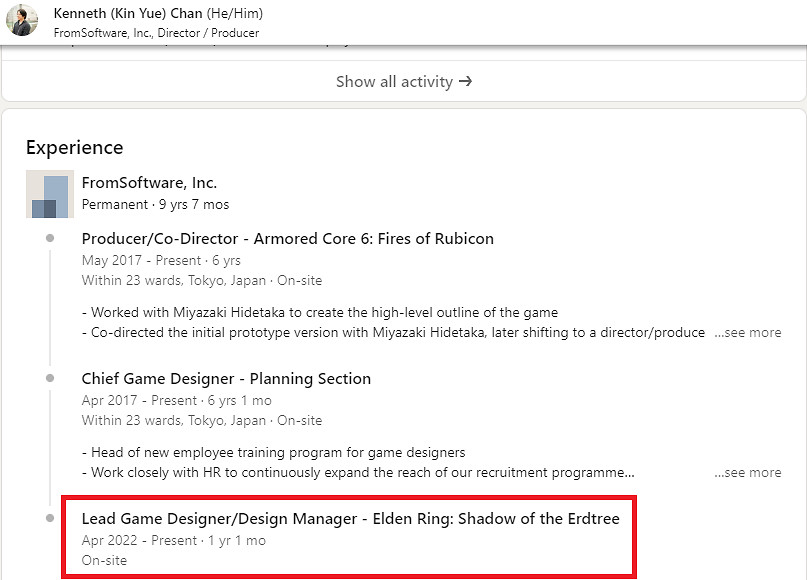Click the Chief Game Designer - Planning Section title
The width and height of the screenshot is (807, 580).
[x=226, y=379]
